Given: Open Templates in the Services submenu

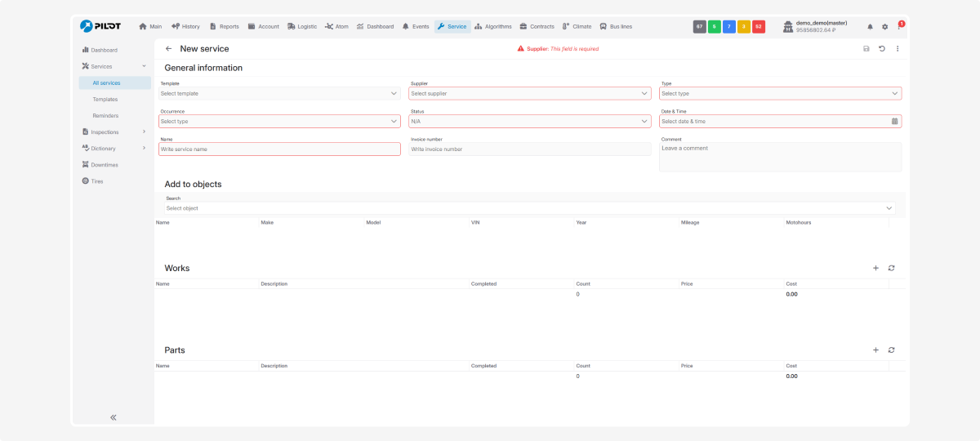Looking at the screenshot, I should pos(105,99).
